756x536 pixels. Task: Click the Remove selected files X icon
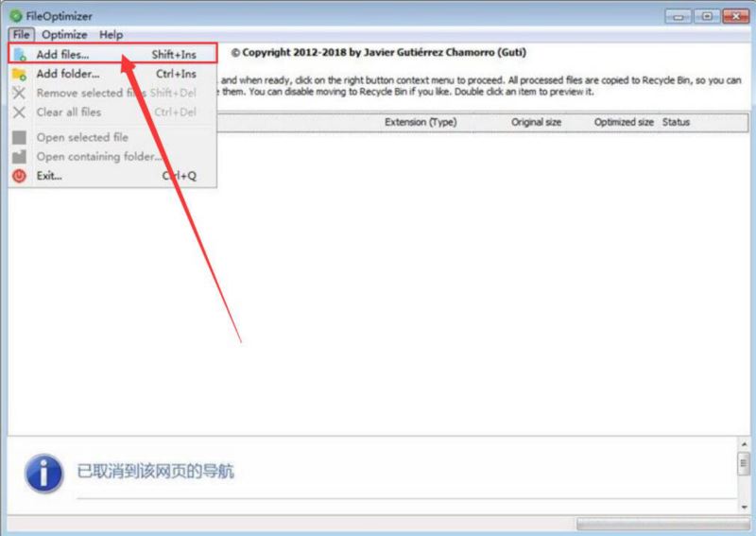click(19, 93)
